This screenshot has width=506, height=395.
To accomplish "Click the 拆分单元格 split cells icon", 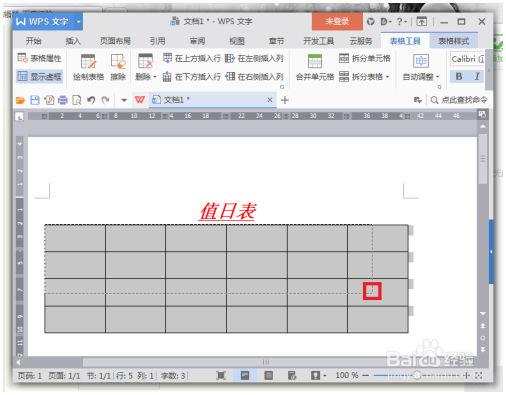I will (x=365, y=58).
